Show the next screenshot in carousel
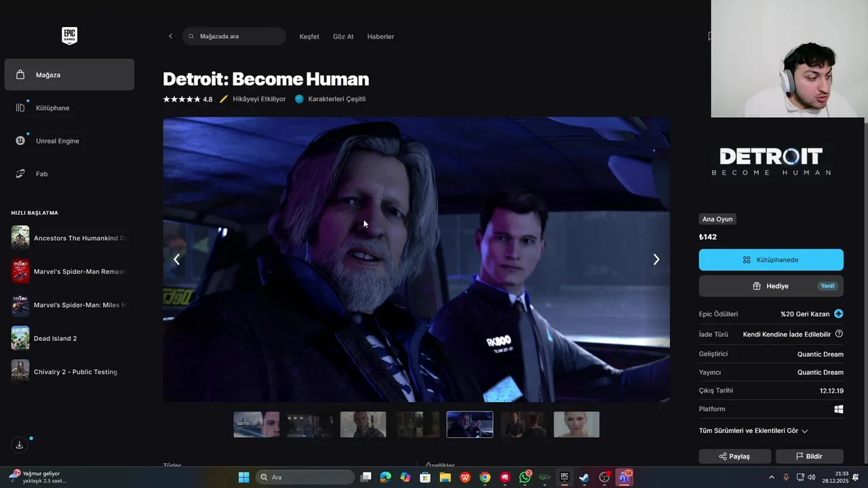The image size is (868, 488). [656, 260]
